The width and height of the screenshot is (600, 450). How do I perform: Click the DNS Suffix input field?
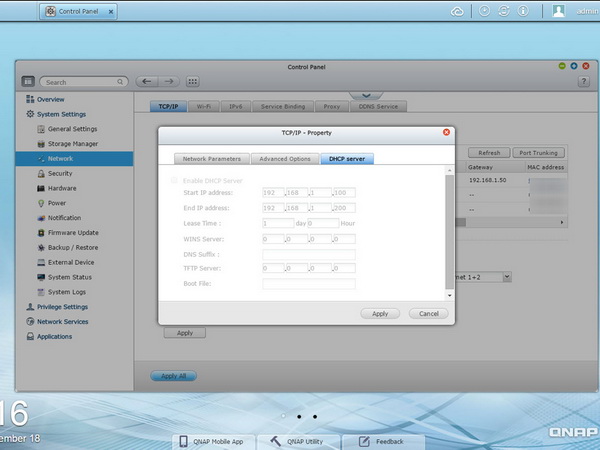[x=308, y=254]
